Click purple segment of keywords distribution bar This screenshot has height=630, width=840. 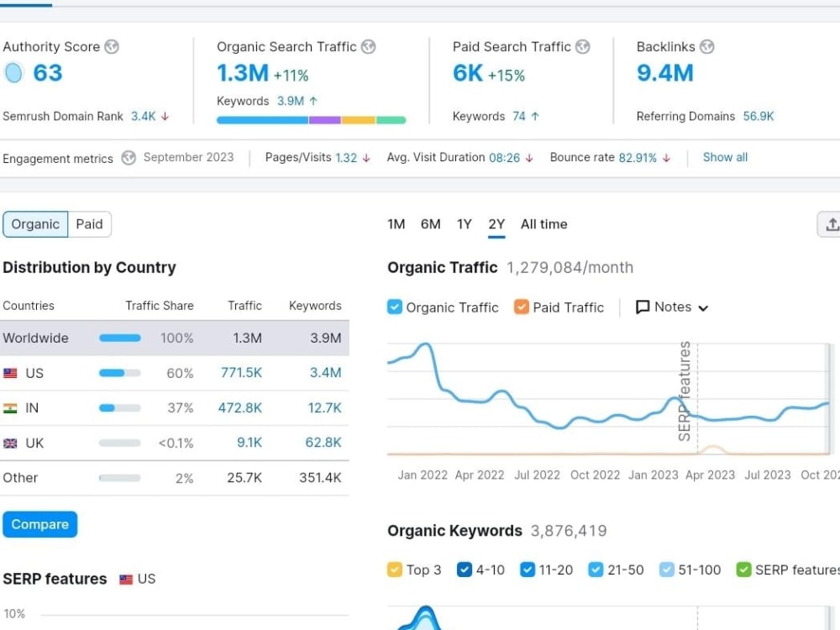pyautogui.click(x=324, y=120)
